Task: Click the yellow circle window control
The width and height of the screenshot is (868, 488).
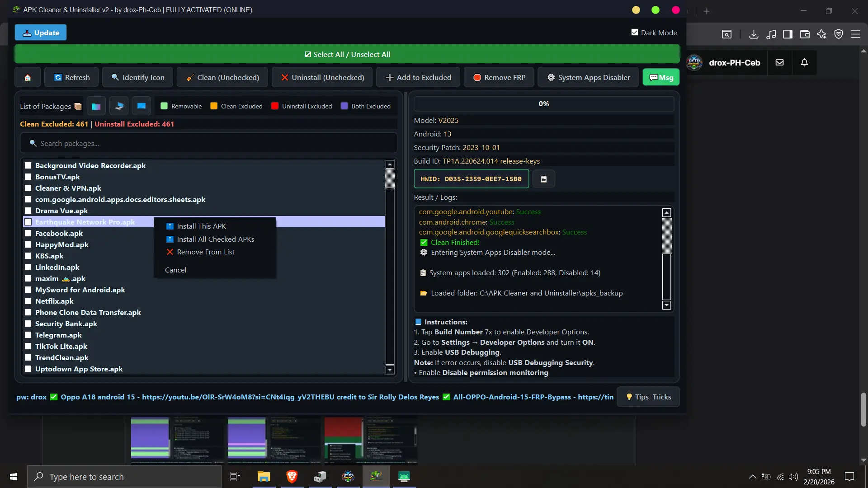Action: coord(636,10)
